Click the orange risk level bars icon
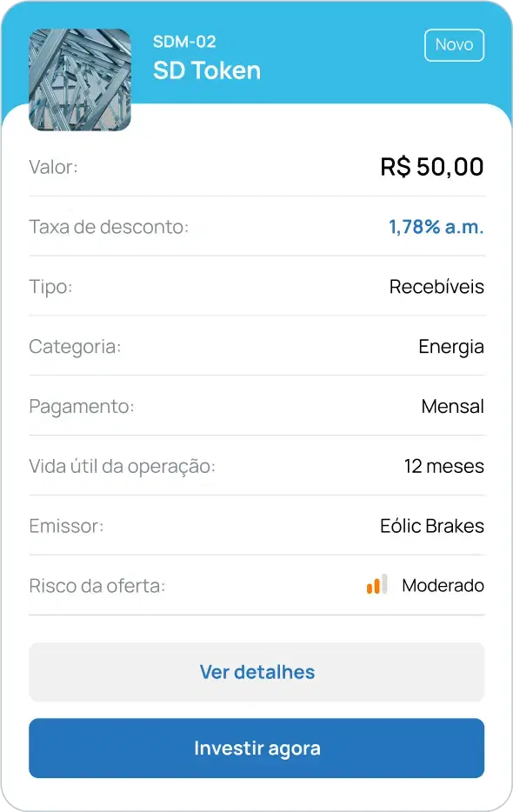Image resolution: width=513 pixels, height=812 pixels. [376, 584]
